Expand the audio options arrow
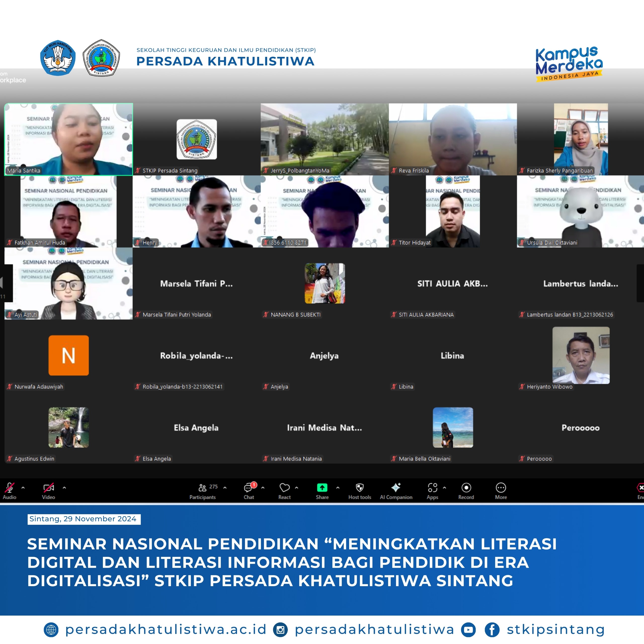Image resolution: width=644 pixels, height=644 pixels. 23,488
